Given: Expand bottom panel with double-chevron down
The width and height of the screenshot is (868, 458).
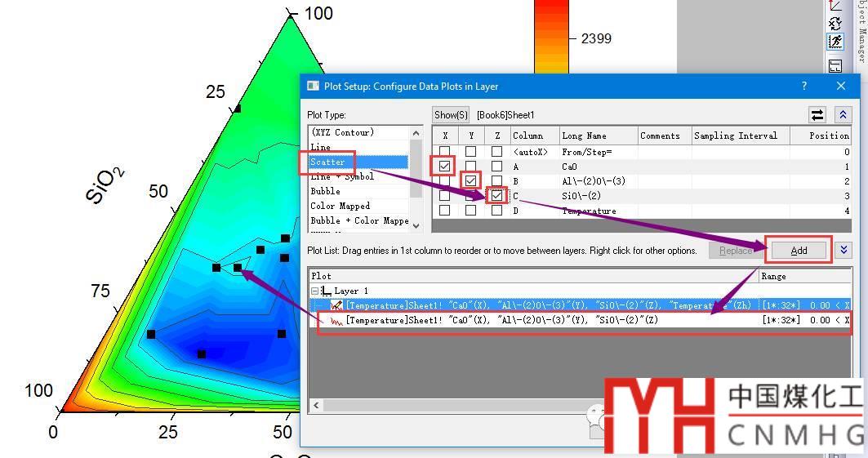Looking at the screenshot, I should point(843,250).
